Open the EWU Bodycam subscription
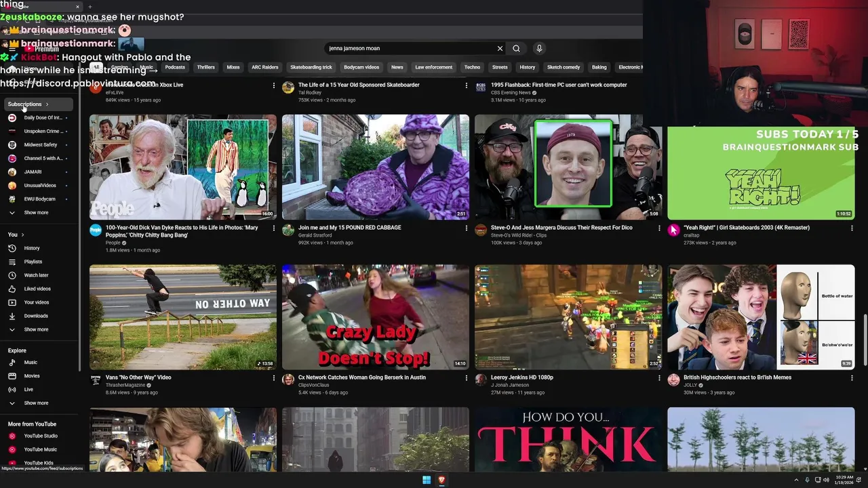This screenshot has height=488, width=868. [39, 199]
